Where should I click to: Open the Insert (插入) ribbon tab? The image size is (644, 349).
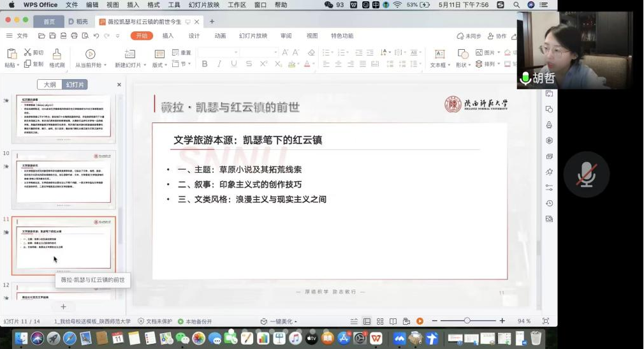pyautogui.click(x=168, y=36)
